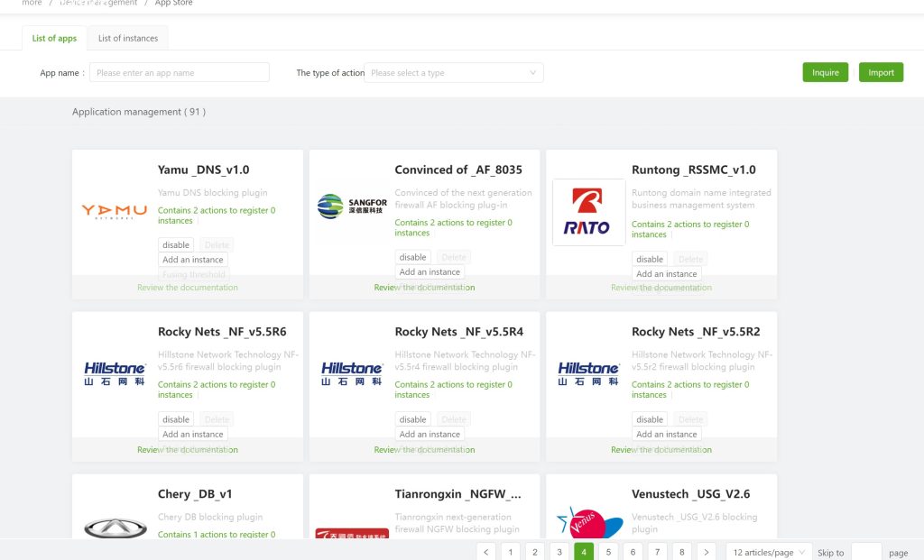This screenshot has width=924, height=560.
Task: Click the Chery _DB_v1 title
Action: (195, 493)
